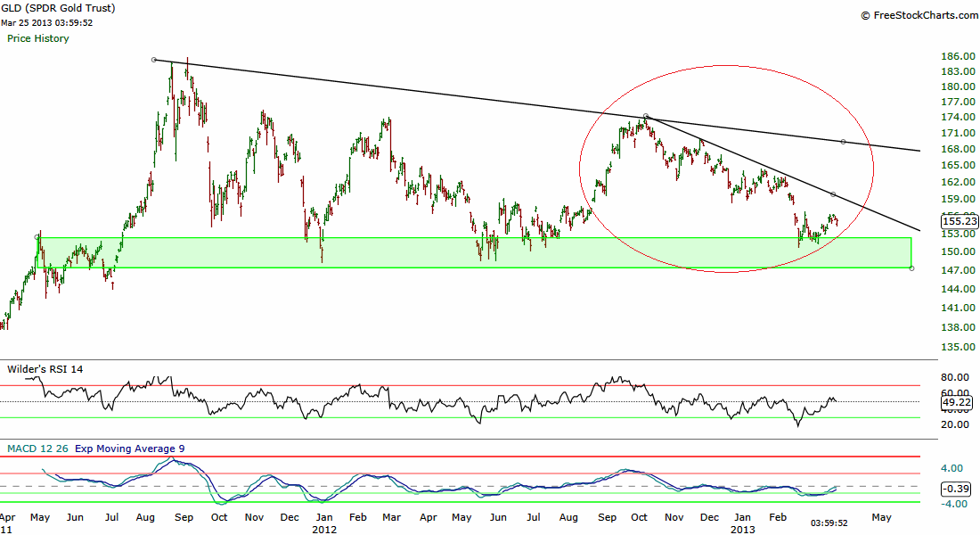Click the 147.00 price axis label
Image resolution: width=980 pixels, height=535 pixels.
[x=958, y=270]
